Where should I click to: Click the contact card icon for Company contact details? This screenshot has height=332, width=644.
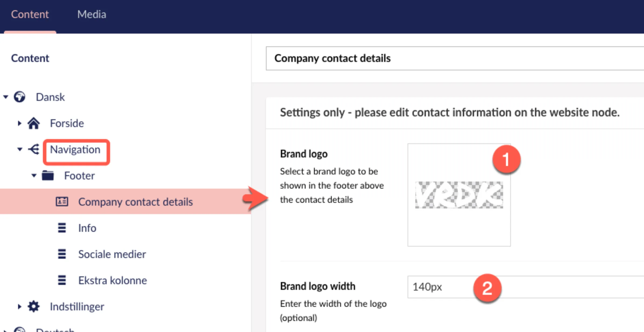(62, 201)
